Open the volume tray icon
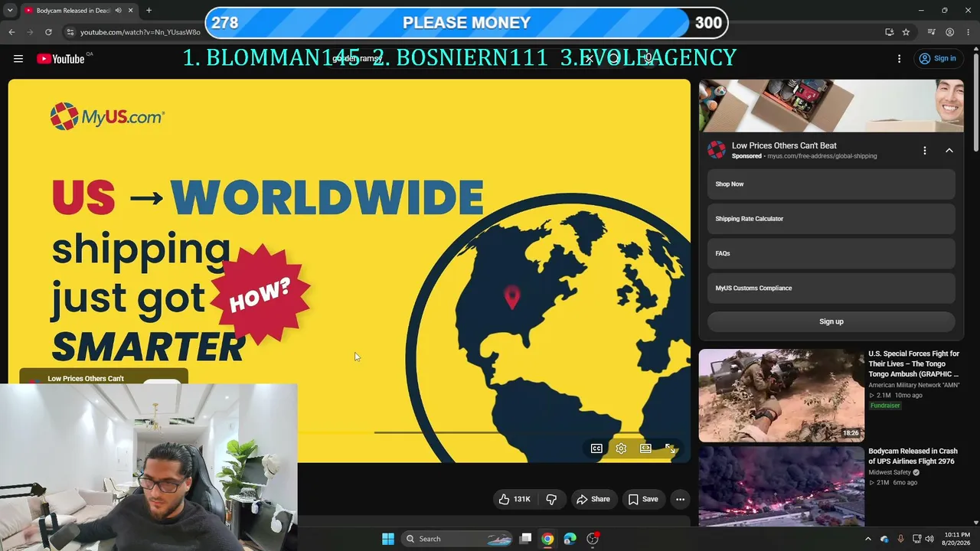 coord(929,539)
